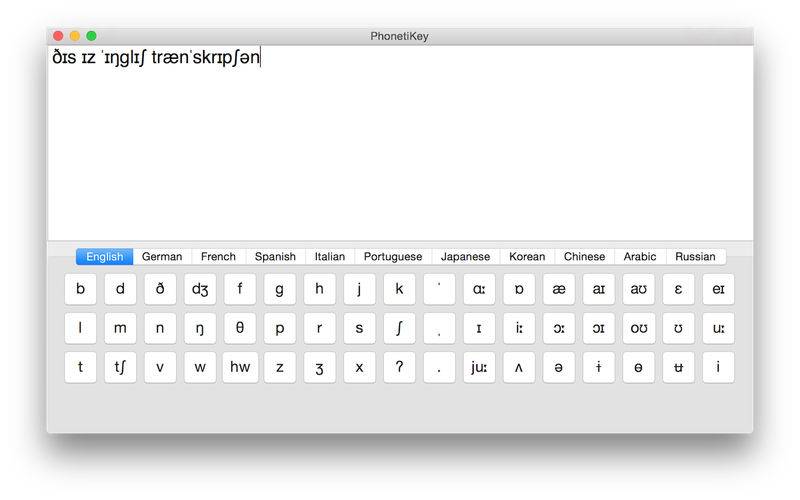This screenshot has width=800, height=500.
Task: Insert the theta (θ) symbol
Action: point(240,328)
